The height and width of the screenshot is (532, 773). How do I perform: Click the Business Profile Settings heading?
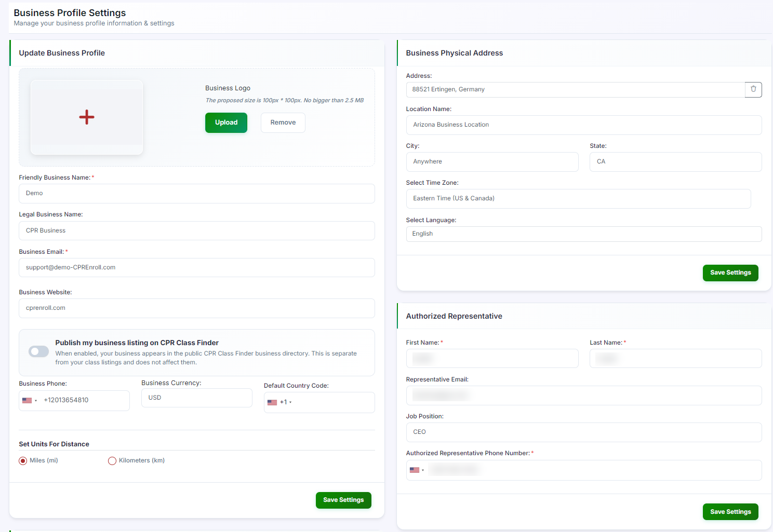coord(70,13)
